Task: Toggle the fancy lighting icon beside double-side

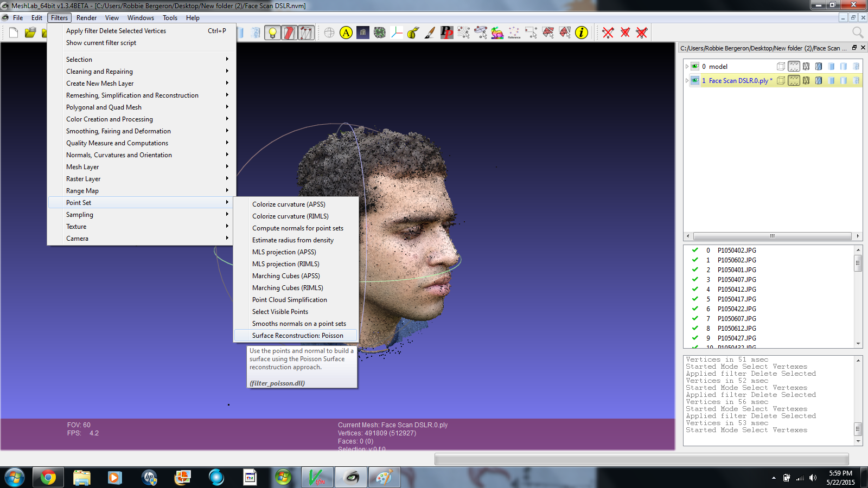Action: pos(306,33)
